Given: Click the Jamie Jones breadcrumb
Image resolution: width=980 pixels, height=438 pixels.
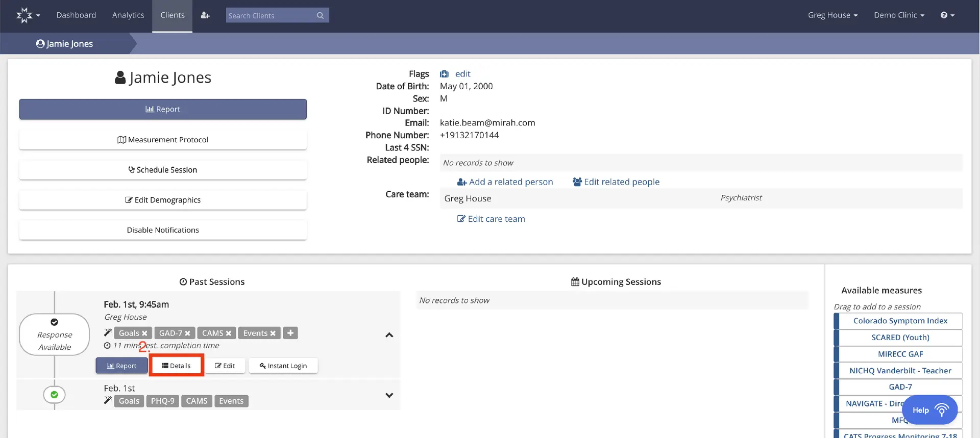Looking at the screenshot, I should coord(65,44).
